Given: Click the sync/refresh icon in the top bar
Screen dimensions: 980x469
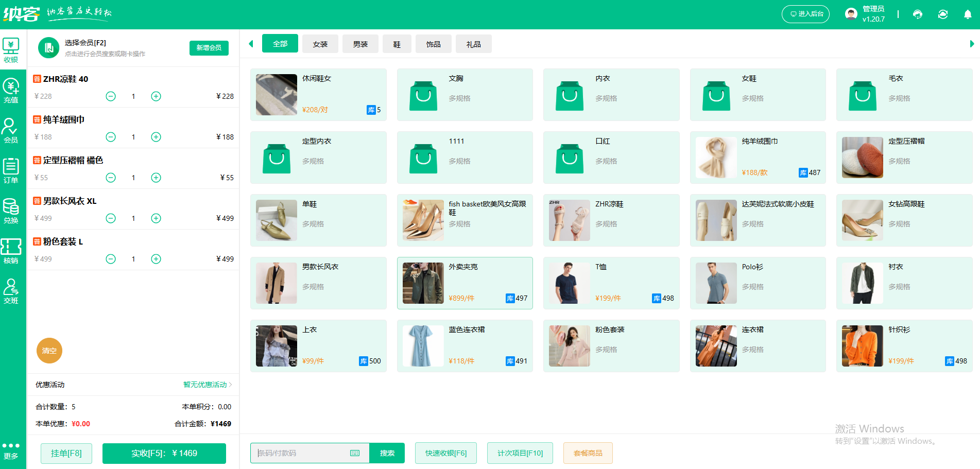Looking at the screenshot, I should click(942, 14).
